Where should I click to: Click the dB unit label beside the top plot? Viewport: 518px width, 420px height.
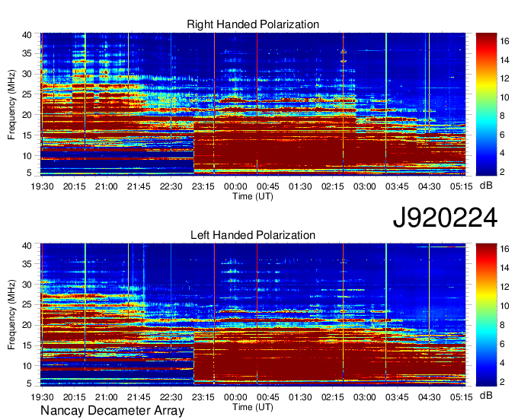click(x=486, y=186)
